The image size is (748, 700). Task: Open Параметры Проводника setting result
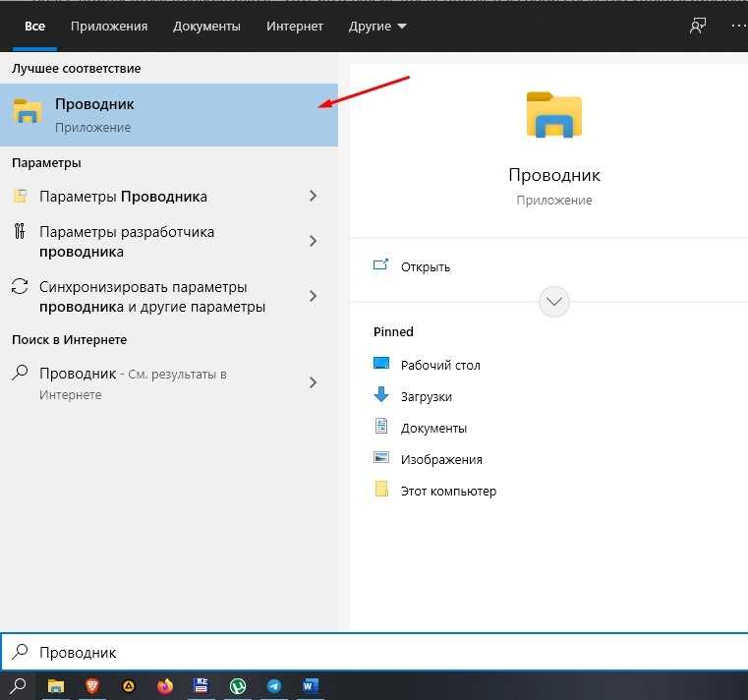169,196
